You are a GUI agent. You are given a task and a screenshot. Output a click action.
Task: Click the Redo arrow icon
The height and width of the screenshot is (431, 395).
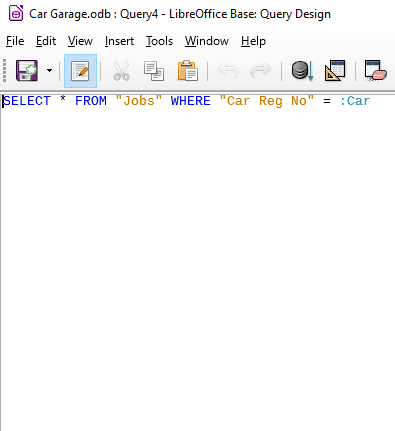pyautogui.click(x=260, y=71)
